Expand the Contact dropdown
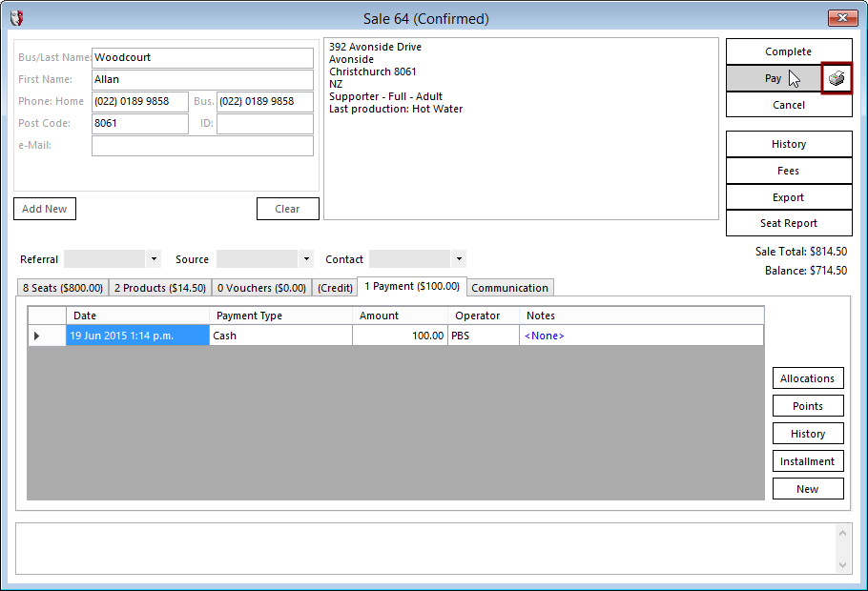 point(459,259)
